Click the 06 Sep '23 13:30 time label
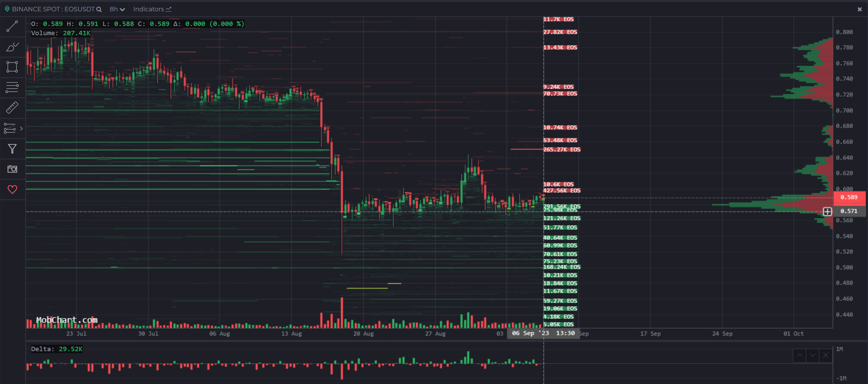Viewport: 868px width, 384px height. coord(543,333)
